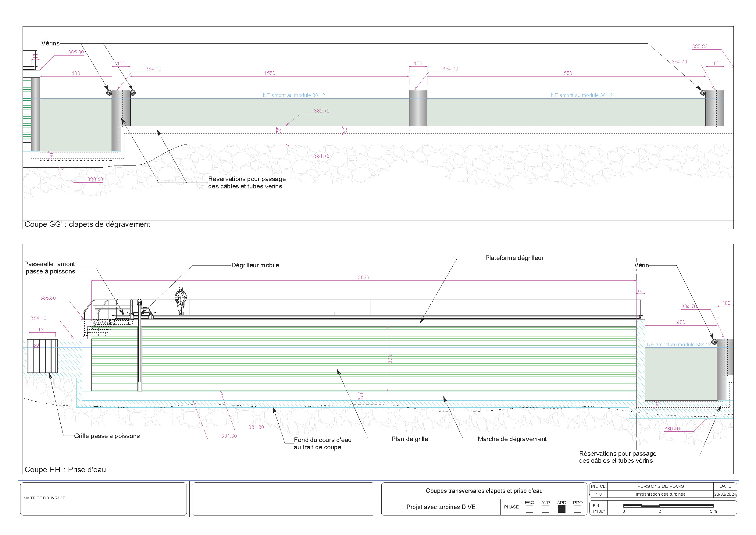
Task: Click the 'Projet avec turbines DIVE' title cell
Action: [441, 507]
